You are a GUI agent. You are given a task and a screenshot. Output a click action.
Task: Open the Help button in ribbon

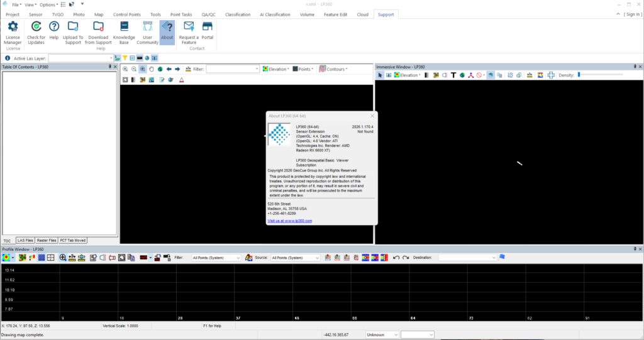coord(54,31)
